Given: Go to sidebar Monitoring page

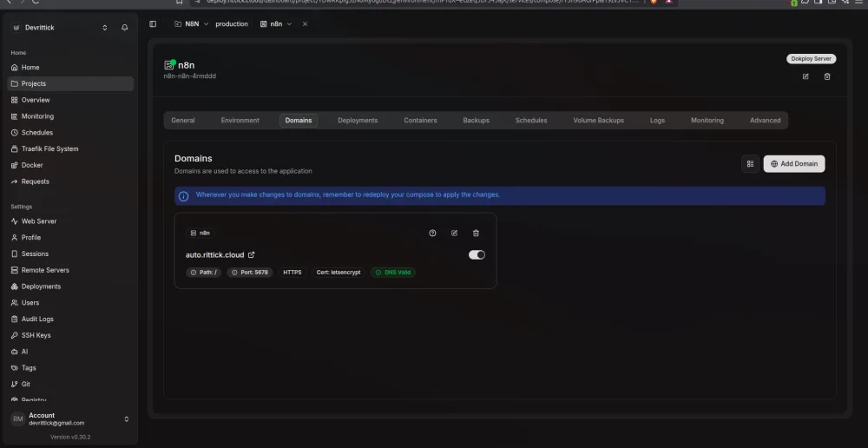Looking at the screenshot, I should click(70, 116).
